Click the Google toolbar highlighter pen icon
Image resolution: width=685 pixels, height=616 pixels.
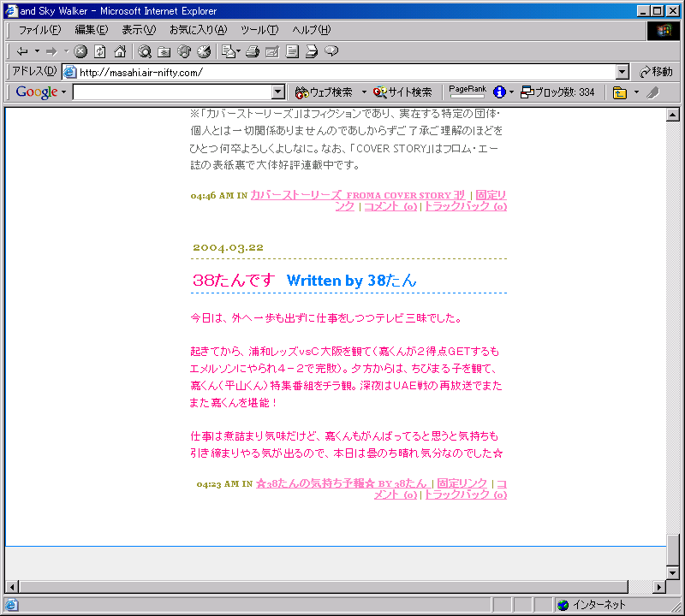(x=652, y=92)
